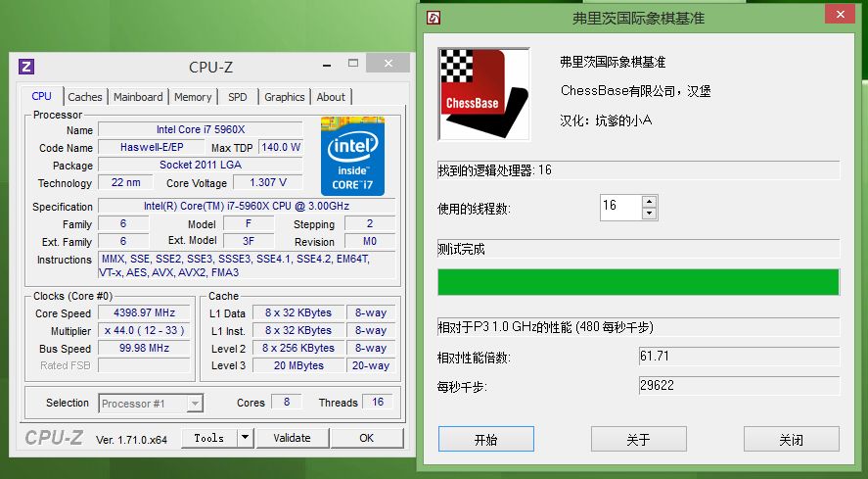
Task: Click the Tools button in CPU-Z
Action: click(209, 438)
